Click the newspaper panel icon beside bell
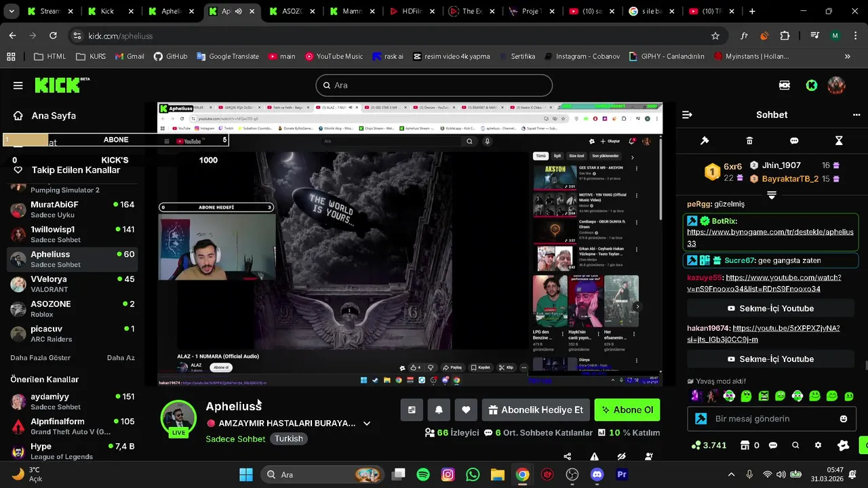Screen dimensions: 868x488 (x=412, y=410)
